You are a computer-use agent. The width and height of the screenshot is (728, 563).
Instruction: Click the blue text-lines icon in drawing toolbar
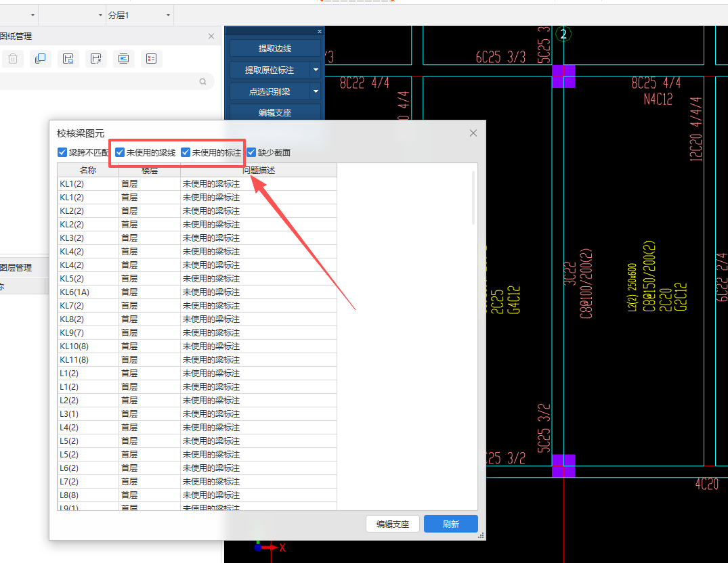click(123, 59)
